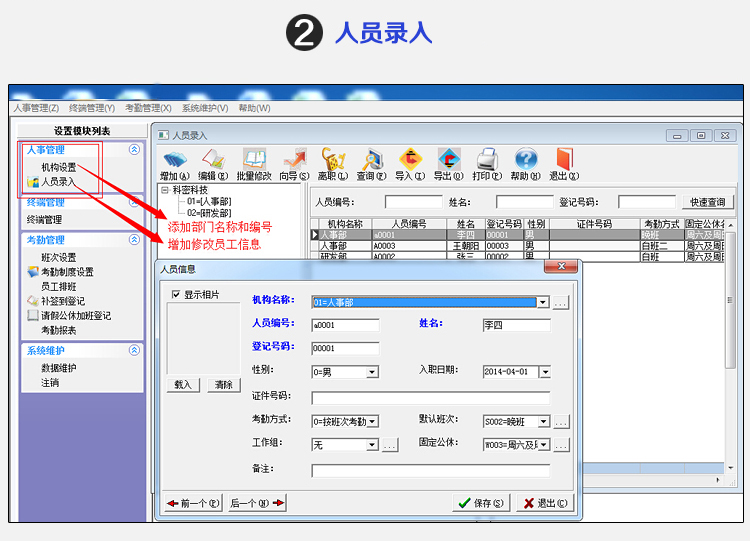
Task: Open the 入职日期 date dropdown
Action: point(545,372)
